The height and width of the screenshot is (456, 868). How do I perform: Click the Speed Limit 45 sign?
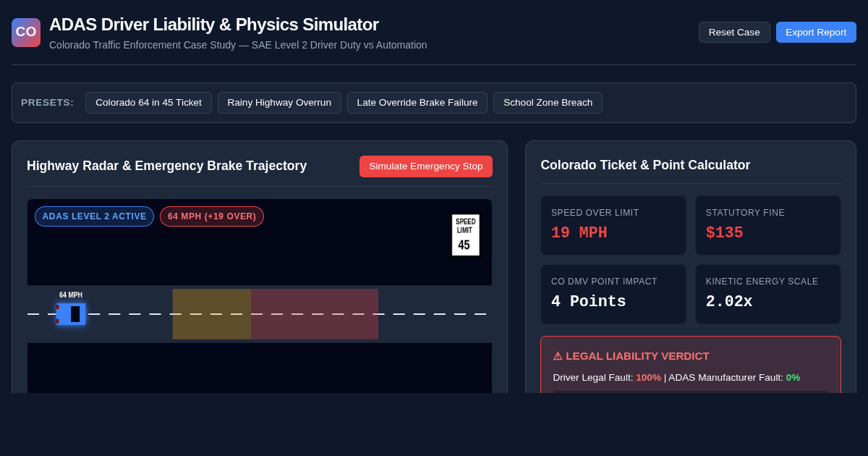coord(466,235)
